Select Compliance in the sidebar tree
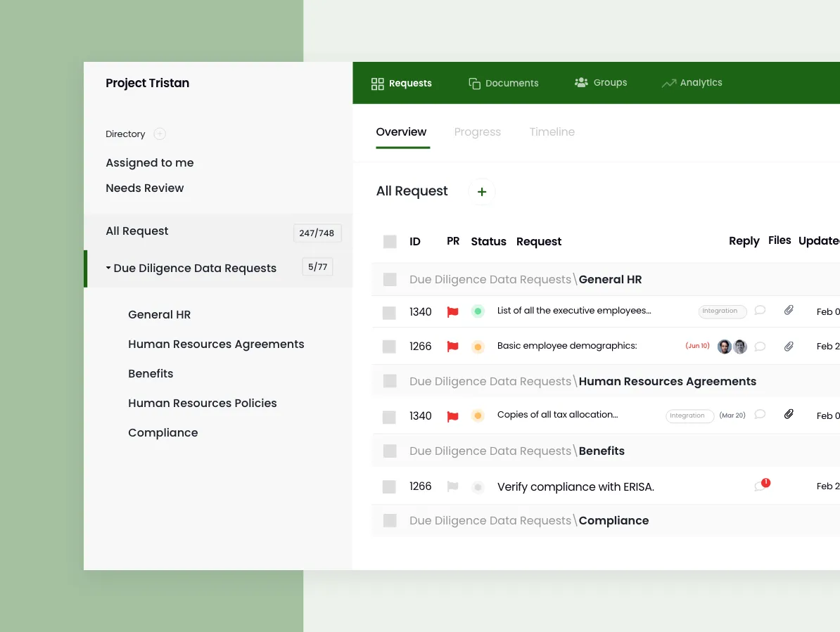Screen dimensions: 840x632 [x=163, y=432]
